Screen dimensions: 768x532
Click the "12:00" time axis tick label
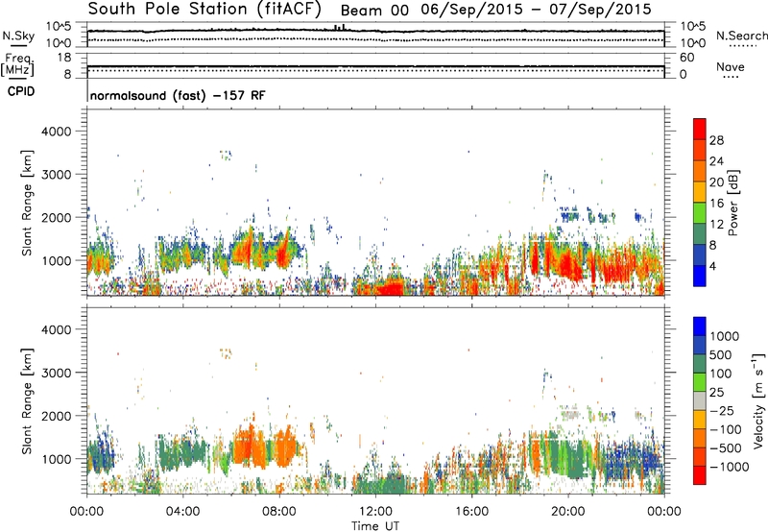click(x=375, y=512)
